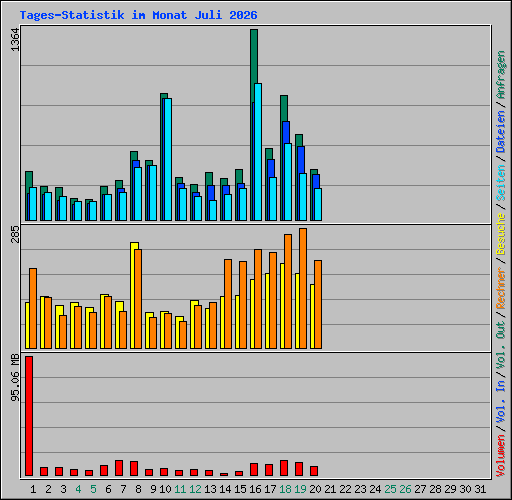Image resolution: width=512 pixels, height=500 pixels.
Task: Select the green weekend day label 4
Action: pos(78,489)
